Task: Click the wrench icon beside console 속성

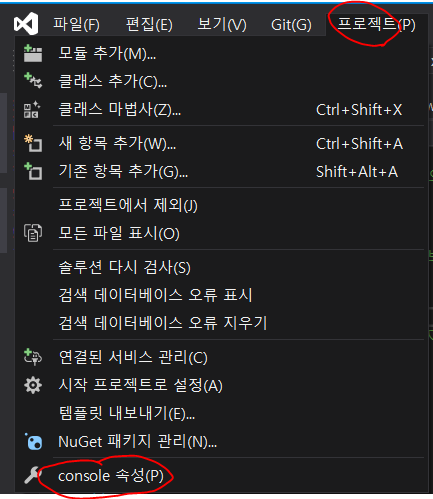Action: (32, 475)
